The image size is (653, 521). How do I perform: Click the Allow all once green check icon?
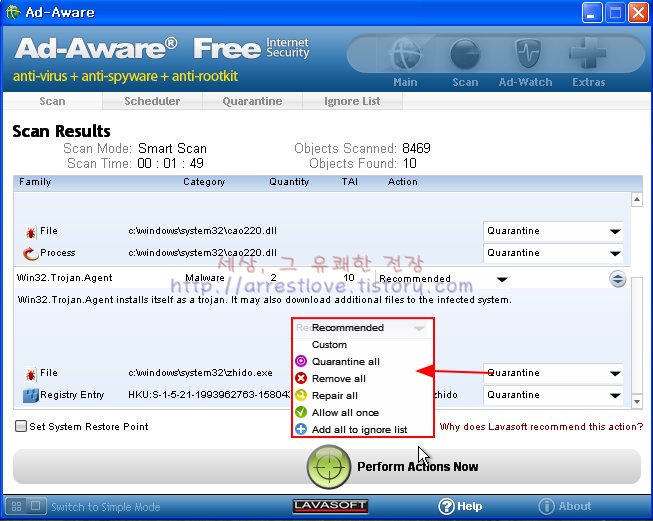click(x=301, y=412)
